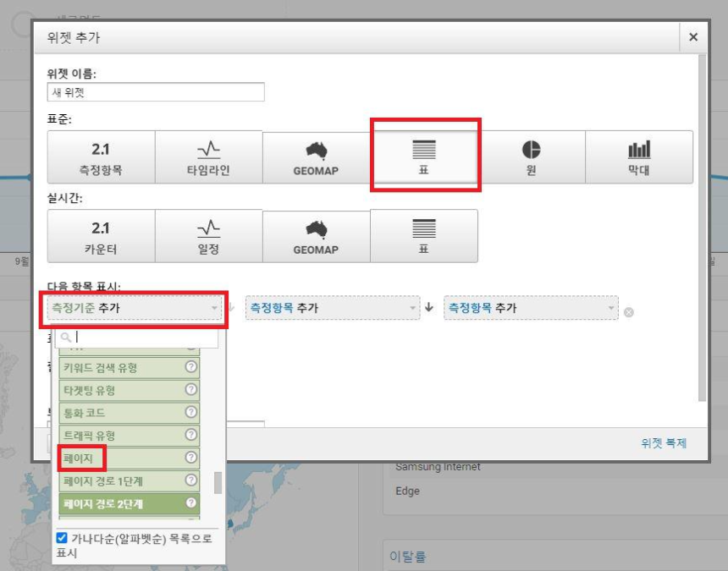Choose the standard GEOMAP widget type
The image size is (728, 571).
(317, 156)
